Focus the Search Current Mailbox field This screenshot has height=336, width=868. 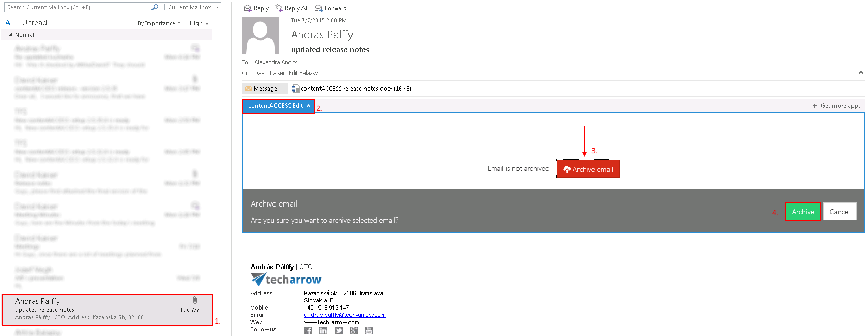point(78,7)
